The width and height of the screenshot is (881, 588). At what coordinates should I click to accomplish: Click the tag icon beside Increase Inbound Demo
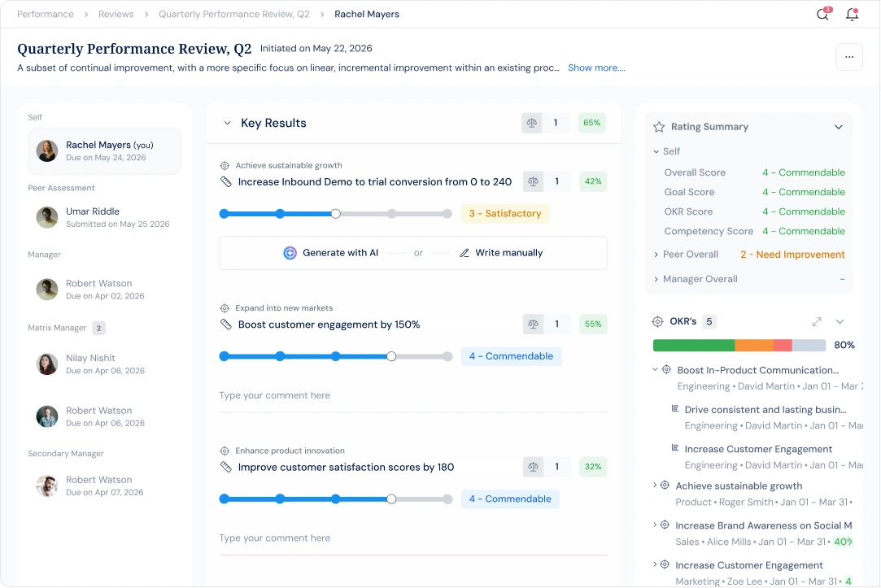click(x=226, y=182)
